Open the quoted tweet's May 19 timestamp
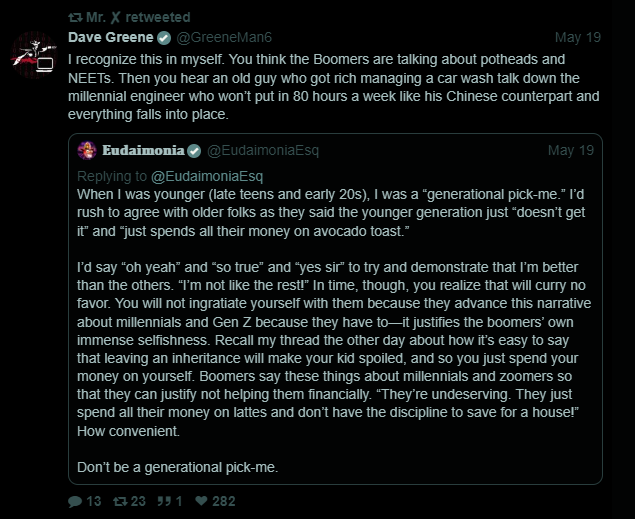Screen dimensions: 635x519 pyautogui.click(x=571, y=150)
